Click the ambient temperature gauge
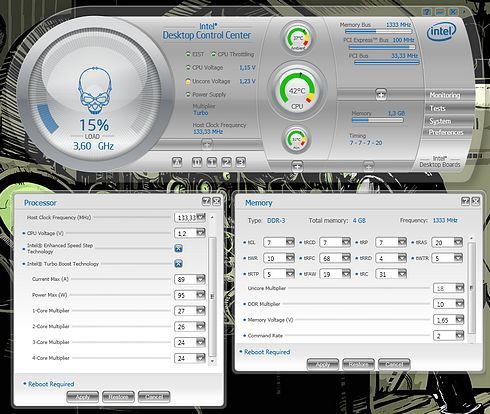Screen dimensions: 490x414 click(298, 39)
